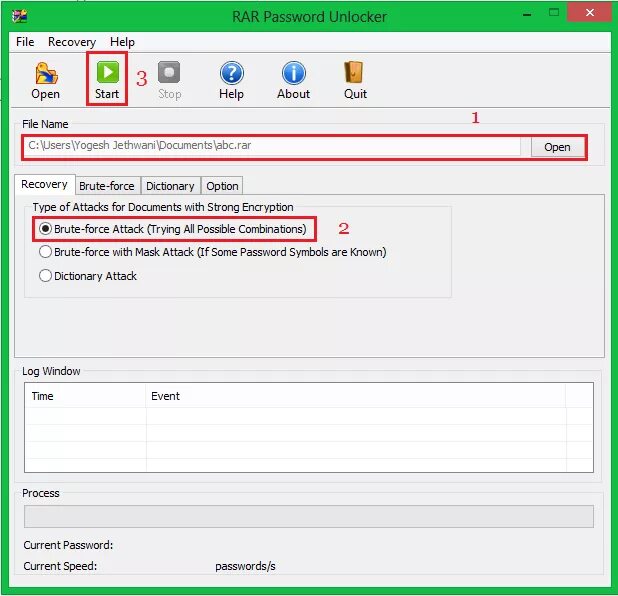
Task: Open the File menu
Action: coord(25,42)
